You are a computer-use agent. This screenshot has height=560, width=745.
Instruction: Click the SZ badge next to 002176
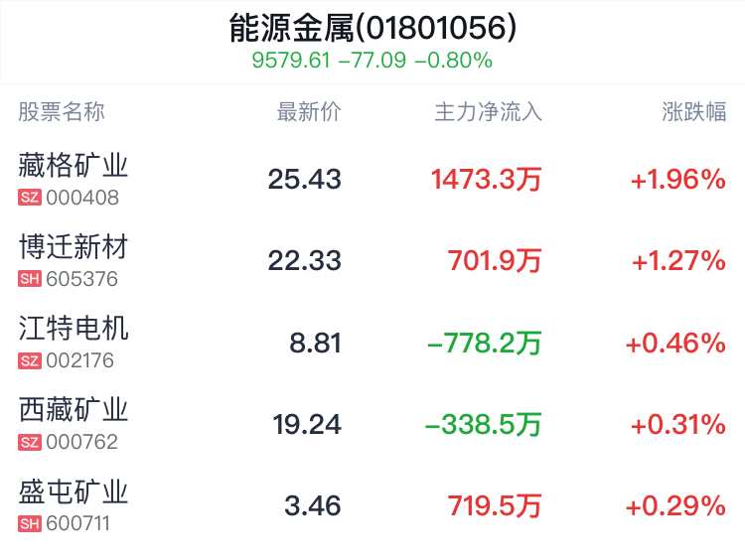tap(30, 360)
